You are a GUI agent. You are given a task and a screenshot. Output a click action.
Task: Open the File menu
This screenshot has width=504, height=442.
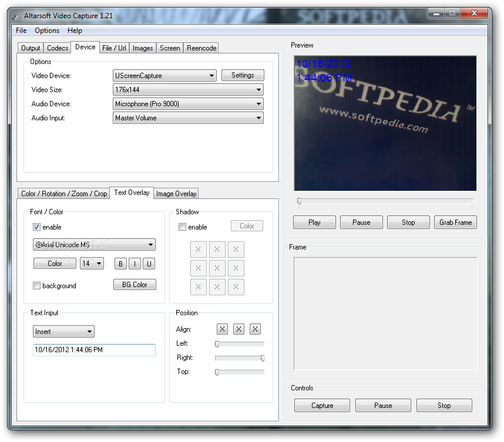(21, 31)
